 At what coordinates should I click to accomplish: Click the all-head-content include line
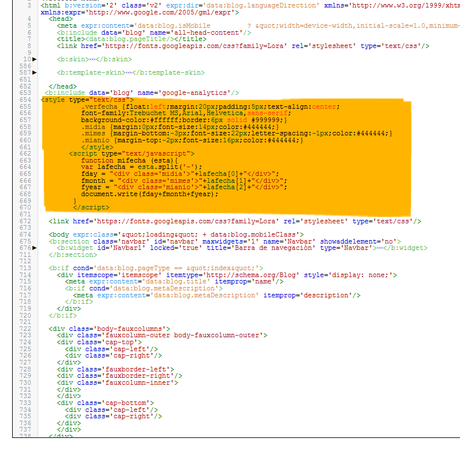[154, 33]
